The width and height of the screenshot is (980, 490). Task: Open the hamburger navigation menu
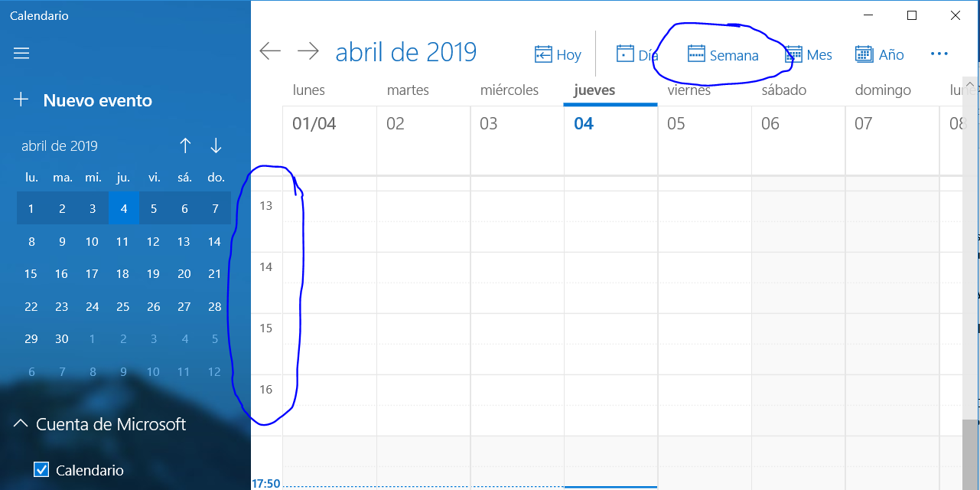click(x=21, y=53)
